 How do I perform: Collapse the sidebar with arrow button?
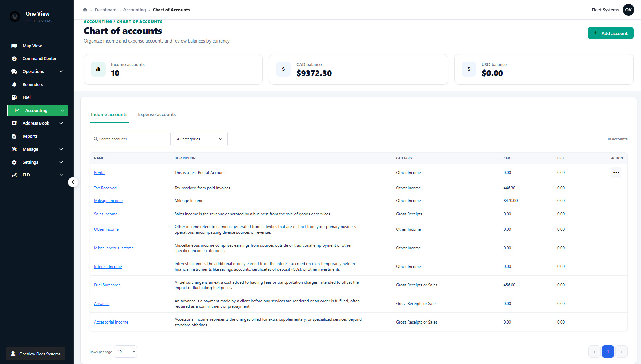point(73,182)
